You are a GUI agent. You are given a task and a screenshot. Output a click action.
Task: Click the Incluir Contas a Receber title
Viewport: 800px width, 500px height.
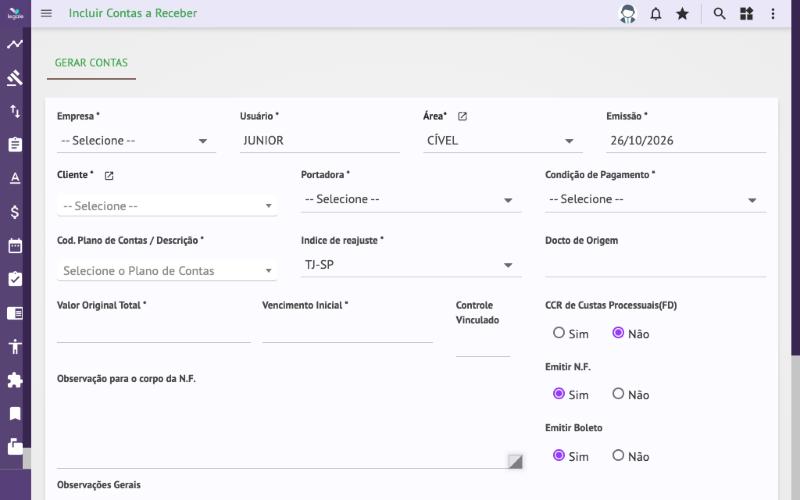tap(133, 13)
